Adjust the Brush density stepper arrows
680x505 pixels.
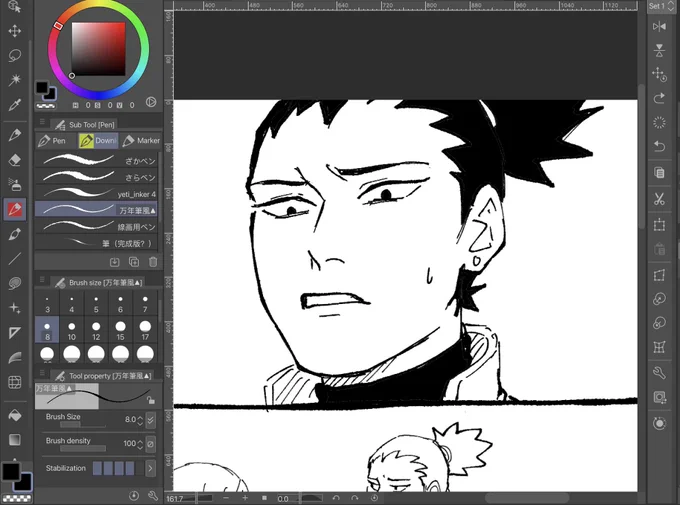140,444
